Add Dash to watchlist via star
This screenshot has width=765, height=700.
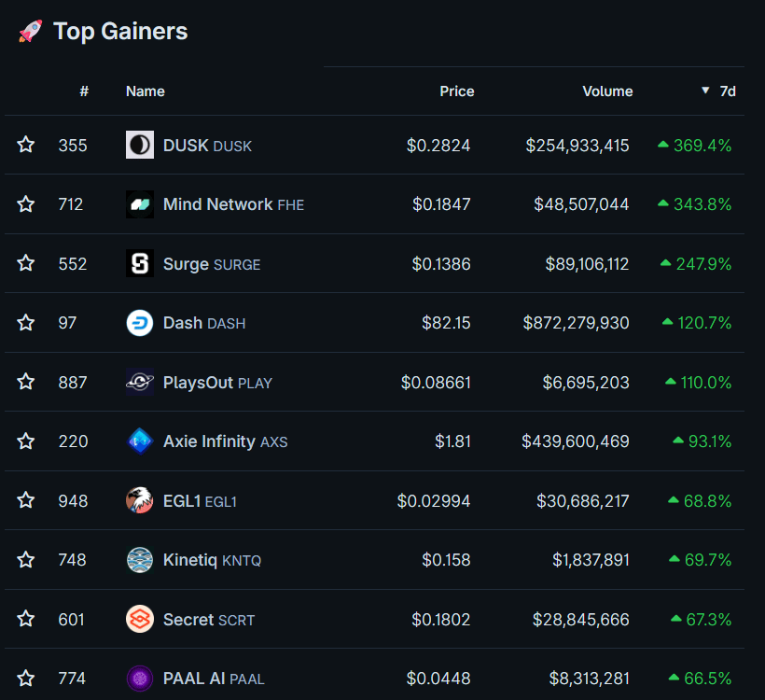(26, 323)
